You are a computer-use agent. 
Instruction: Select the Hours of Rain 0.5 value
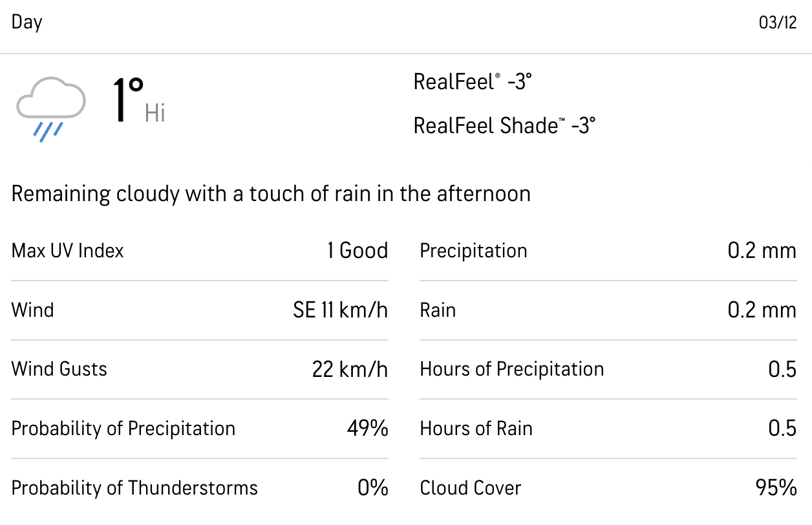[x=782, y=429]
